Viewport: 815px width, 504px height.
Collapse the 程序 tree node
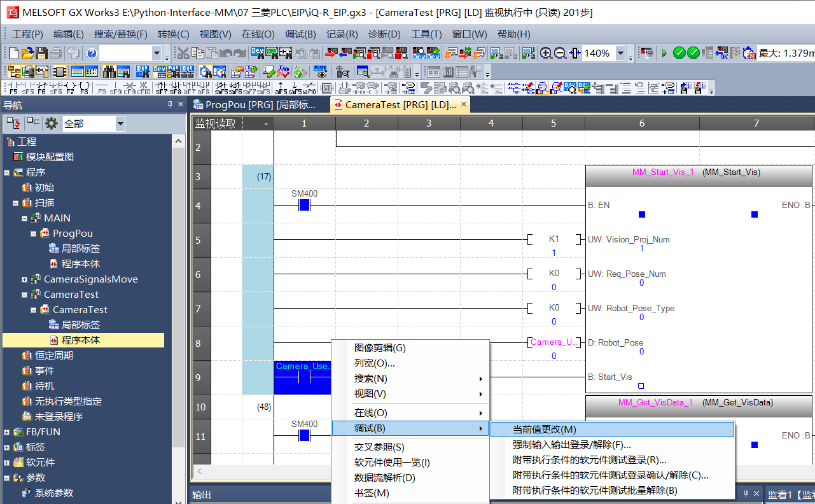coord(6,172)
